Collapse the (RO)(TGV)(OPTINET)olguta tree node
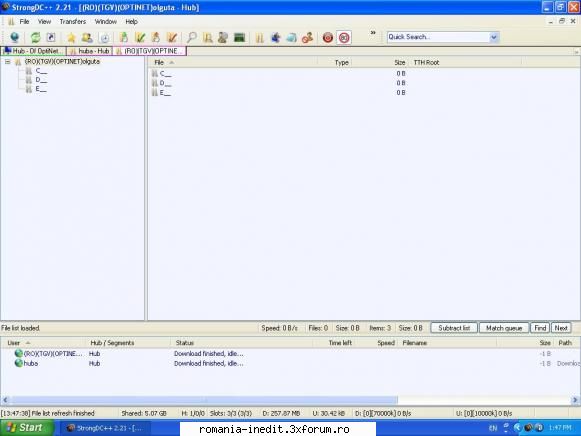The image size is (581, 436). [x=7, y=62]
